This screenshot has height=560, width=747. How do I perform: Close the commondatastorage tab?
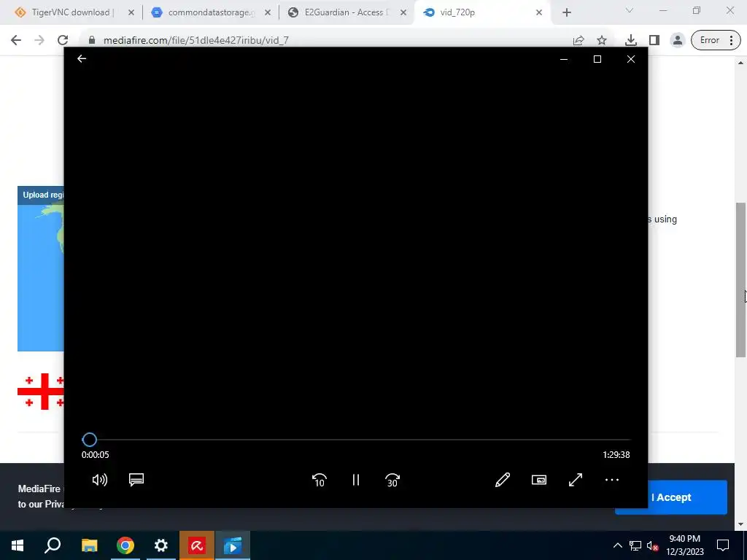tap(268, 12)
